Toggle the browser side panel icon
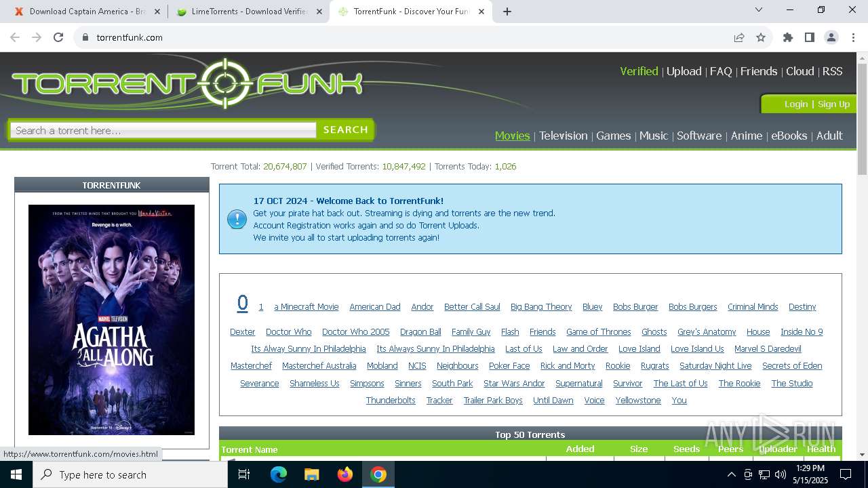Image resolution: width=868 pixels, height=488 pixels. pyautogui.click(x=810, y=37)
